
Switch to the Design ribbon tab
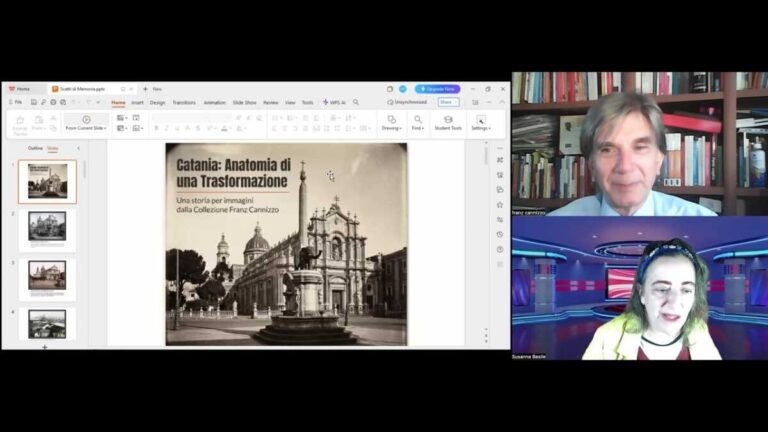coord(157,102)
